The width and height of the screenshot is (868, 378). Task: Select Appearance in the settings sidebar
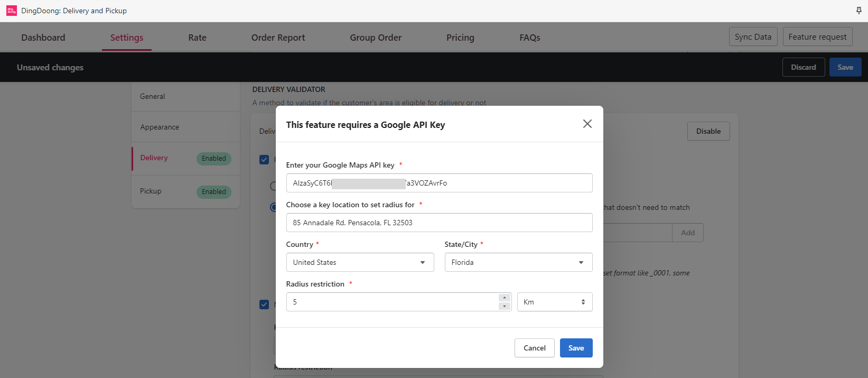[160, 127]
